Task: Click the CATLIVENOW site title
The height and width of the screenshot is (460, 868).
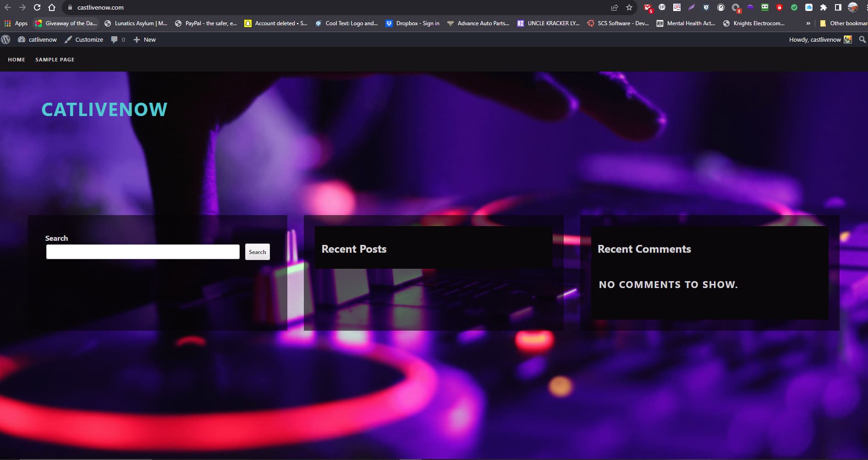Action: coord(104,110)
